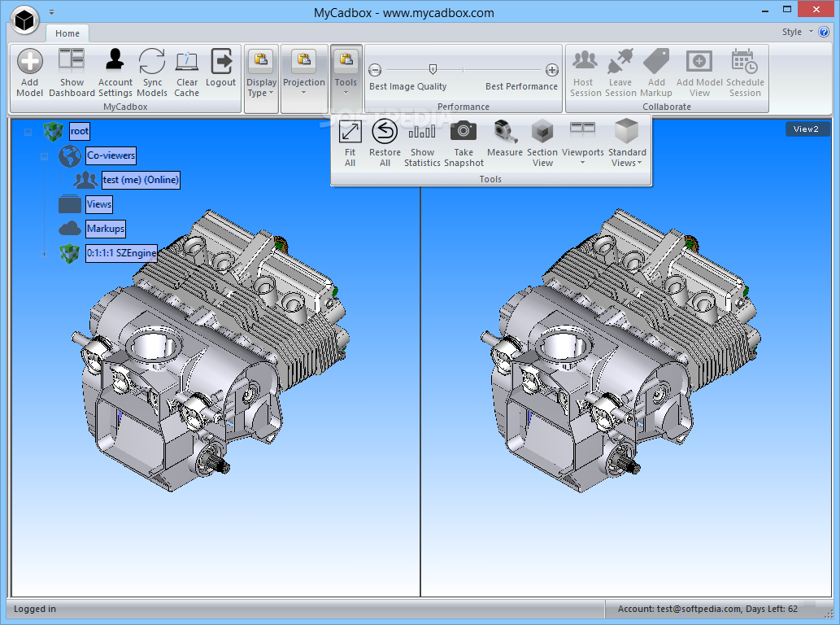840x625 pixels.
Task: Open the Display Type dropdown
Action: pos(261,78)
